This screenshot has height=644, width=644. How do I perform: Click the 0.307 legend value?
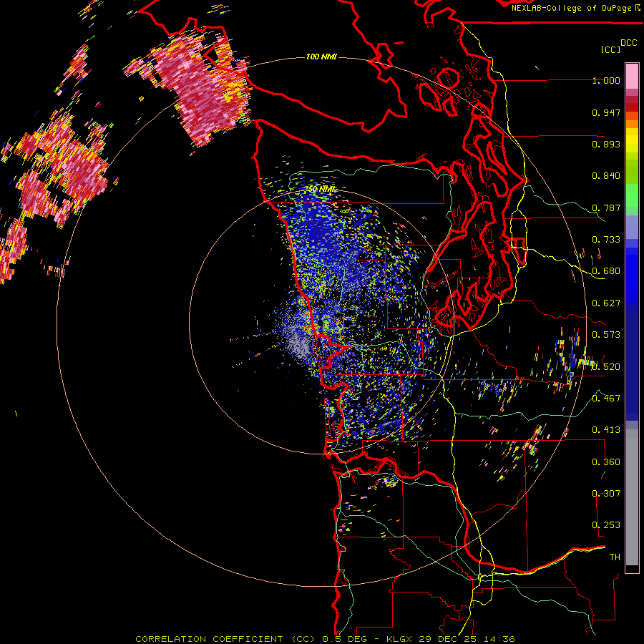tap(606, 494)
